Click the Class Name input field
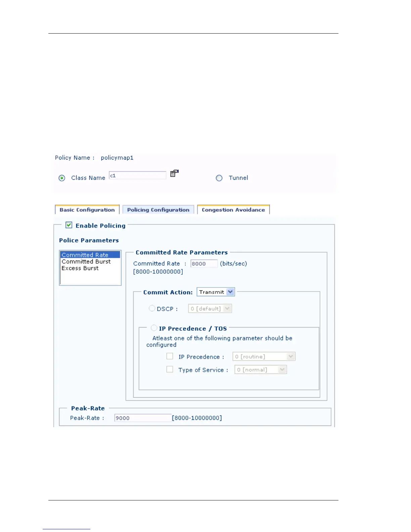This screenshot has width=411, height=532. [138, 175]
